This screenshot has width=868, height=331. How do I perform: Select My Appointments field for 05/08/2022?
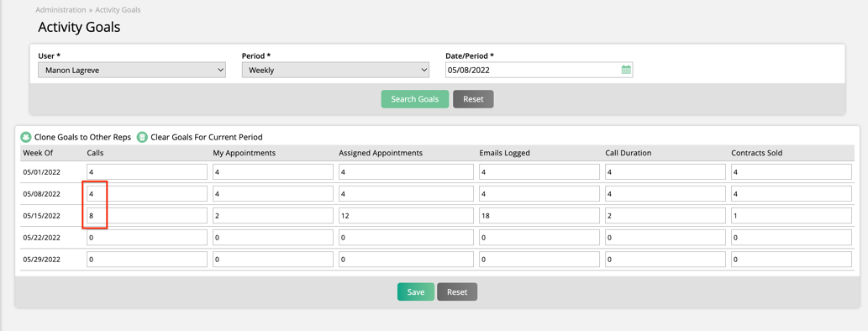click(273, 194)
